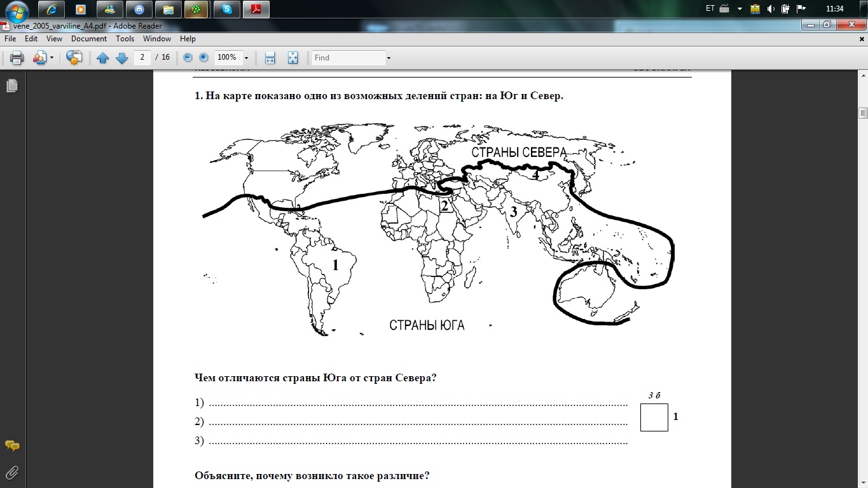Open Internet Explorer from the taskbar
The height and width of the screenshot is (488, 868).
pos(51,10)
